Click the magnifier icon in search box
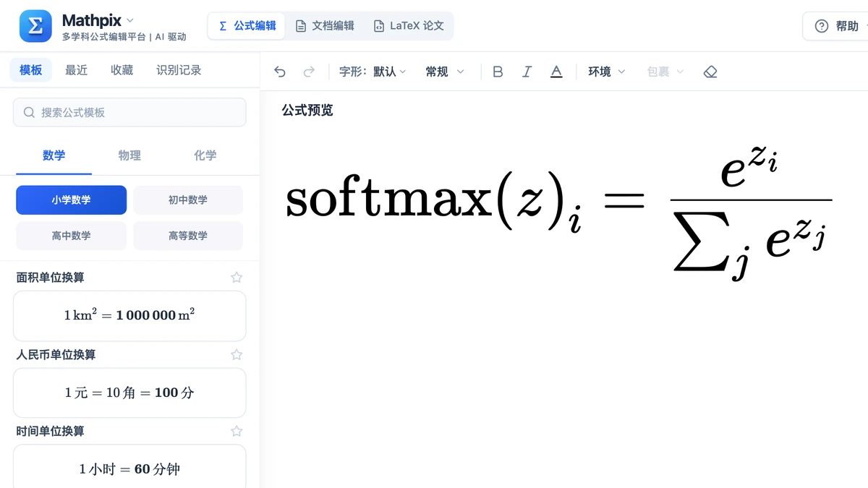This screenshot has width=868, height=488. pyautogui.click(x=29, y=112)
